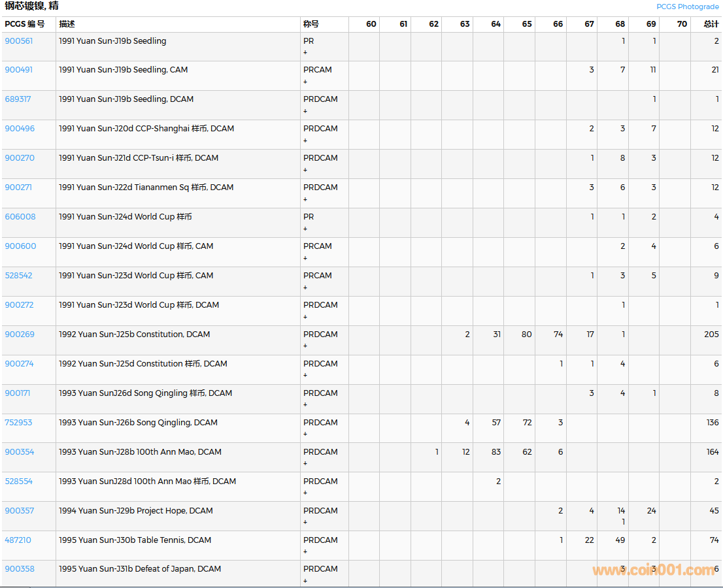Screen dimensions: 723x588
Task: Open coin entry 900269 Constitution
Action: [20, 335]
